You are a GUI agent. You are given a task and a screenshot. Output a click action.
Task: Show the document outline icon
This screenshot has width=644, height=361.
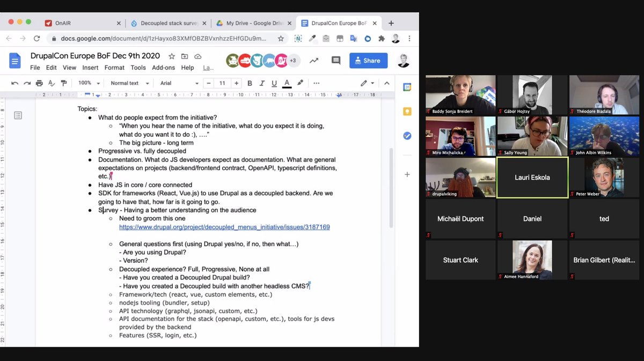pyautogui.click(x=18, y=115)
